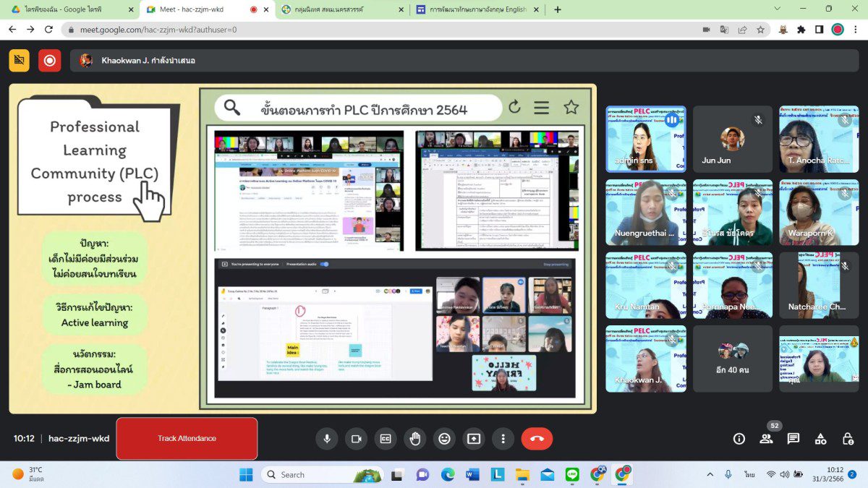Turn on closed captions
Viewport: 868px width, 488px height.
pos(386,438)
